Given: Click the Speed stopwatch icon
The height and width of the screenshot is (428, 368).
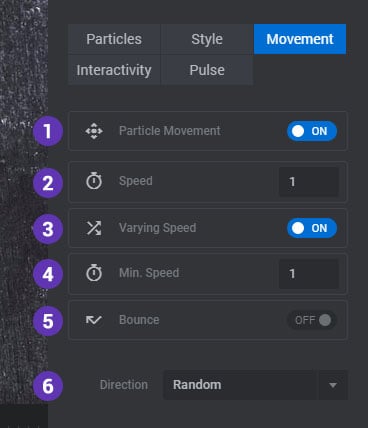Looking at the screenshot, I should (x=94, y=181).
